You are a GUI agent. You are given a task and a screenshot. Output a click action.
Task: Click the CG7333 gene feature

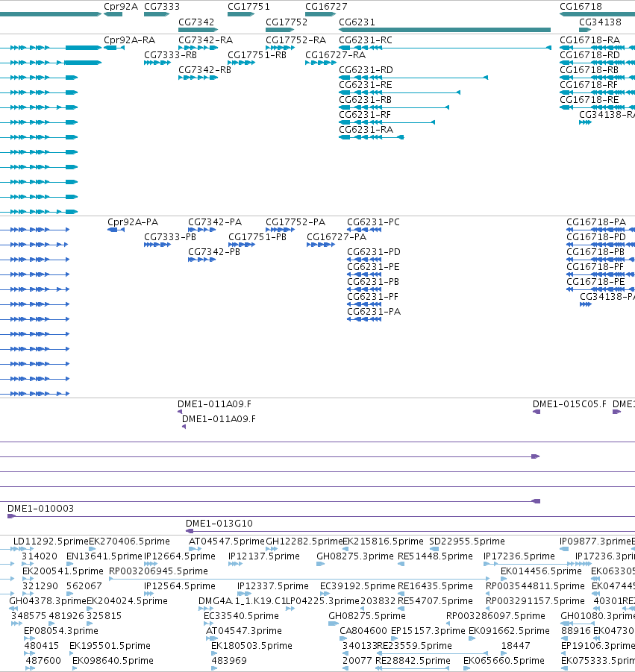(157, 14)
